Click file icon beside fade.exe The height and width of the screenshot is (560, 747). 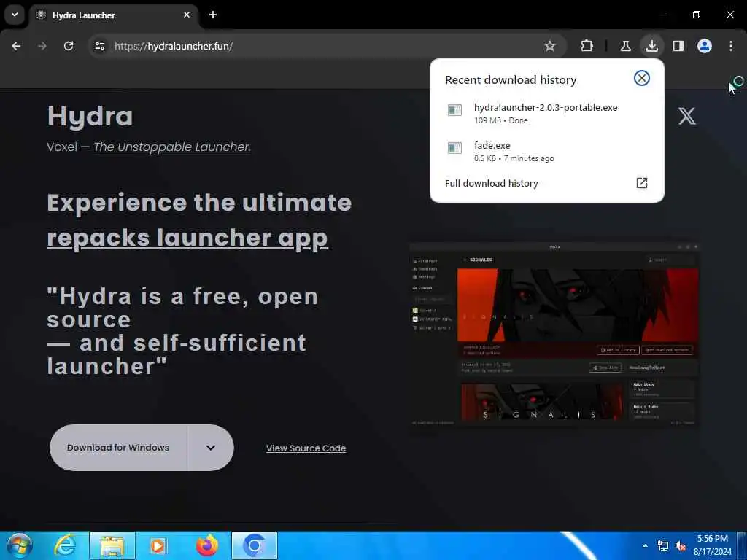click(454, 148)
